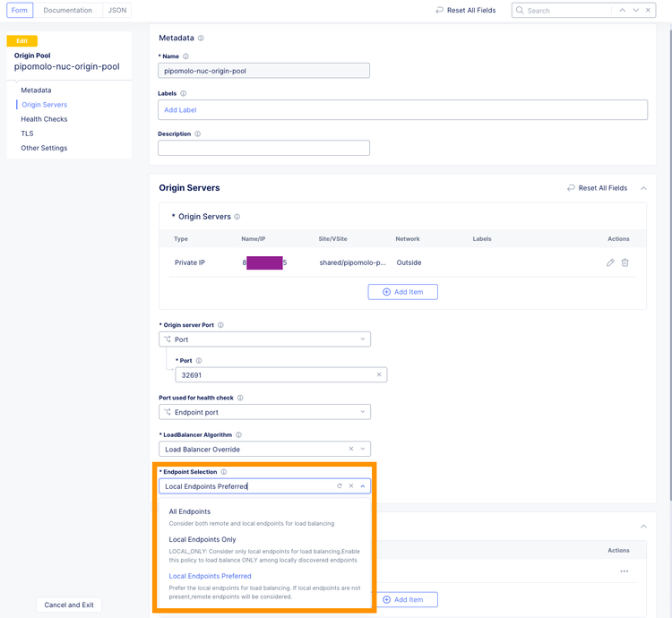
Task: Clear the Load Balancer Override selection
Action: (x=351, y=449)
